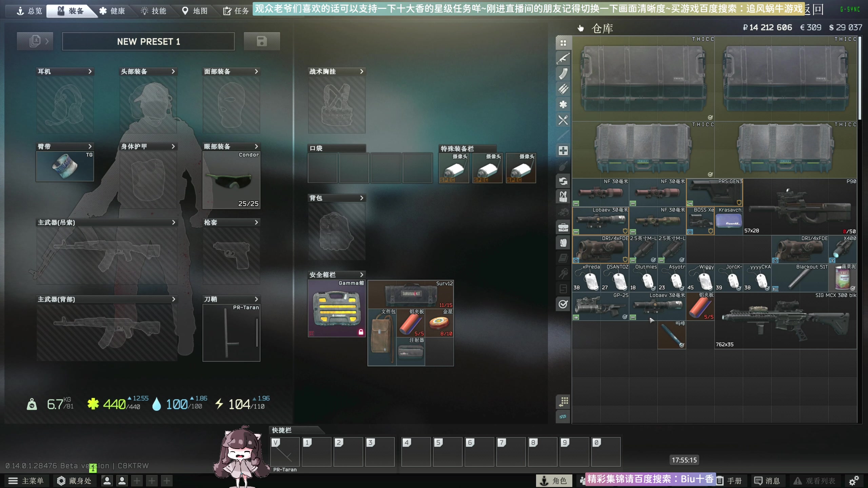This screenshot has width=868, height=488.
Task: Select the xPreda dogtag in stash
Action: [586, 278]
